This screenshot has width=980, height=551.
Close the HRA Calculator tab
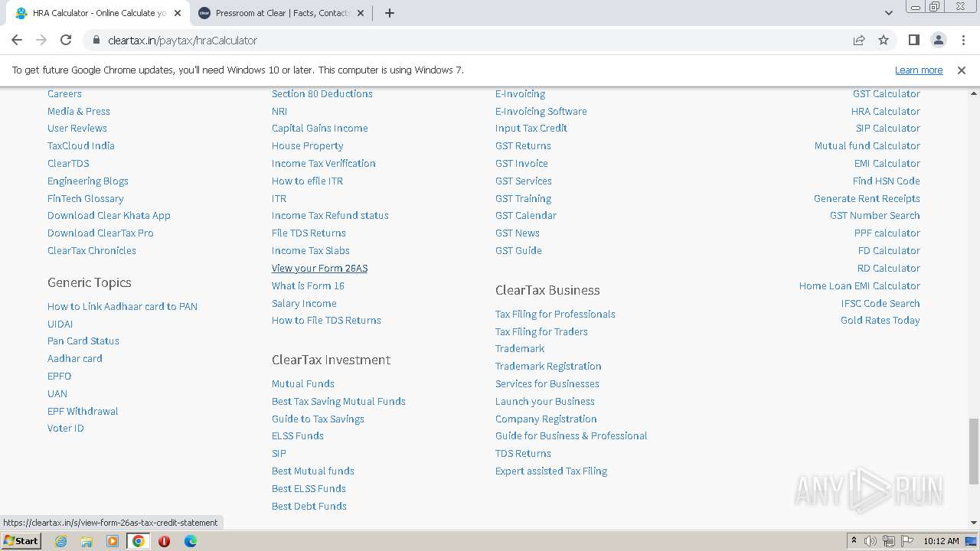coord(178,13)
